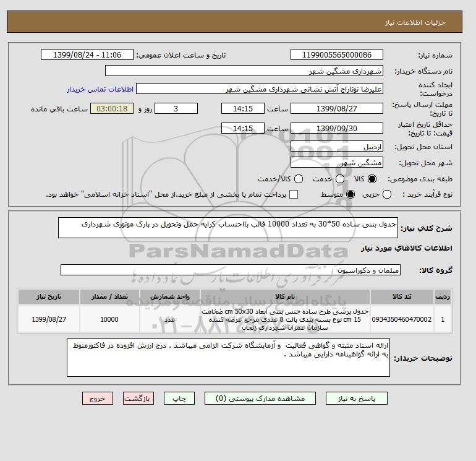
Task: Click the remaining time field 03:00:18
Action: coord(112,108)
